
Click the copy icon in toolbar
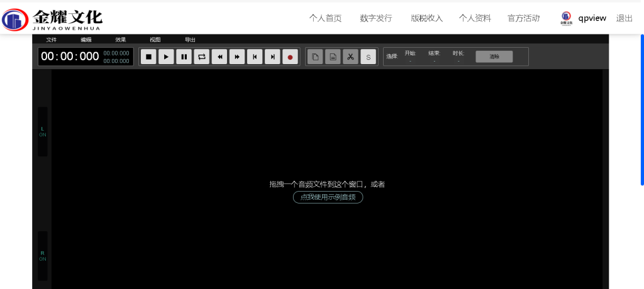(x=315, y=57)
